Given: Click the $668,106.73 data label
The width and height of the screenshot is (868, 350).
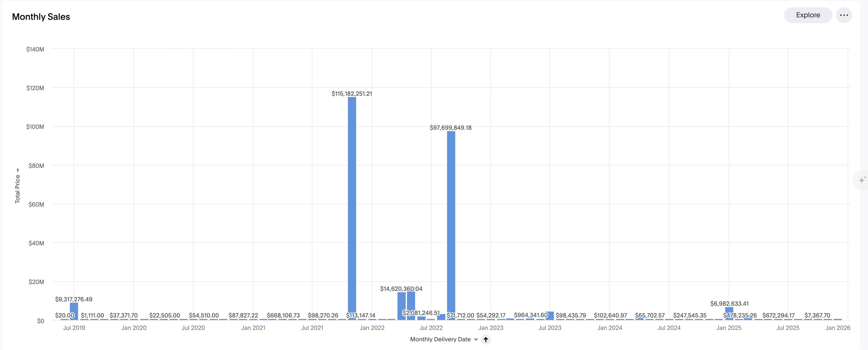Looking at the screenshot, I should pyautogui.click(x=283, y=315).
